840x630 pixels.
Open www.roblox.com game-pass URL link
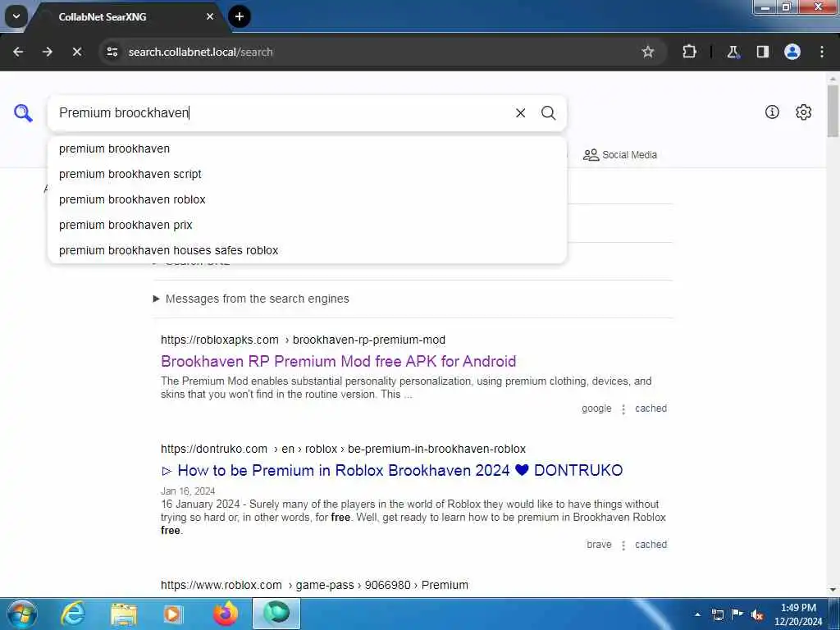click(x=314, y=585)
